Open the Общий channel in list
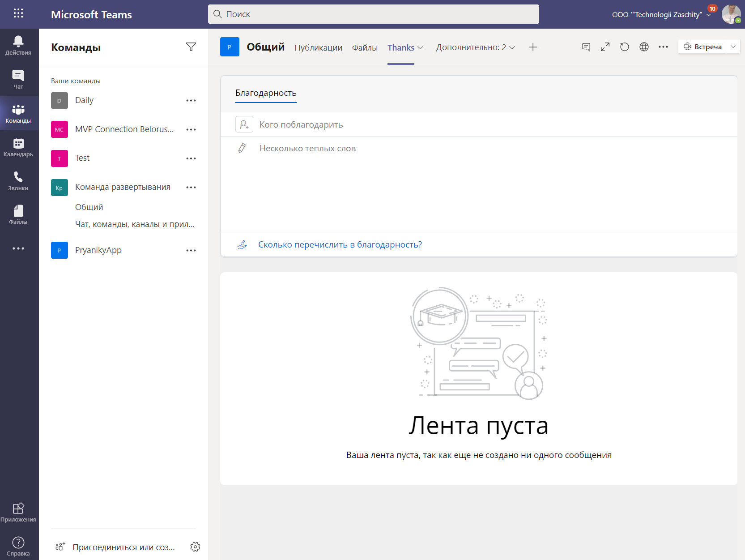 pyautogui.click(x=89, y=207)
